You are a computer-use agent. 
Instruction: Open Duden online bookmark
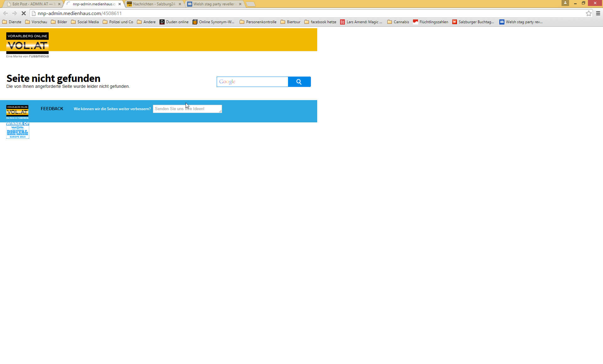(174, 22)
